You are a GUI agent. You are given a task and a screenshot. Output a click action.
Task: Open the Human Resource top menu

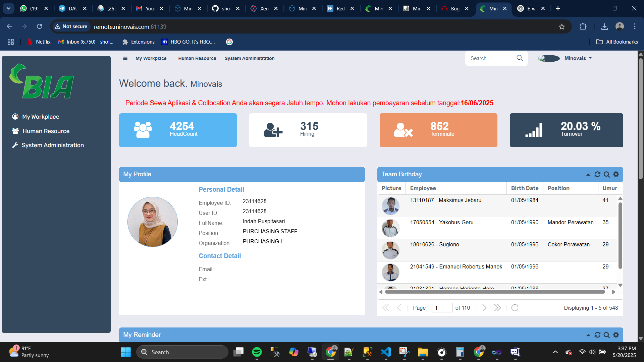(197, 58)
